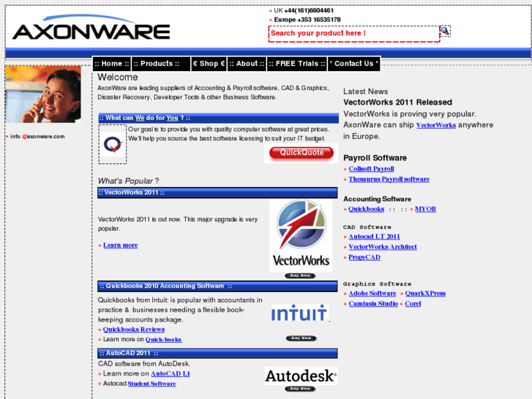Image resolution: width=532 pixels, height=399 pixels.
Task: Click the UK +44(161)6604461 phone number
Action: (304, 10)
